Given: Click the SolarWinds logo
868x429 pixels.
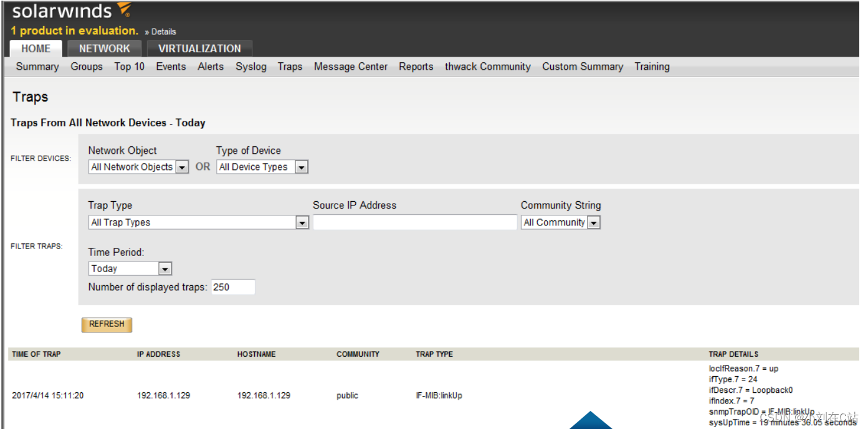Looking at the screenshot, I should [72, 11].
